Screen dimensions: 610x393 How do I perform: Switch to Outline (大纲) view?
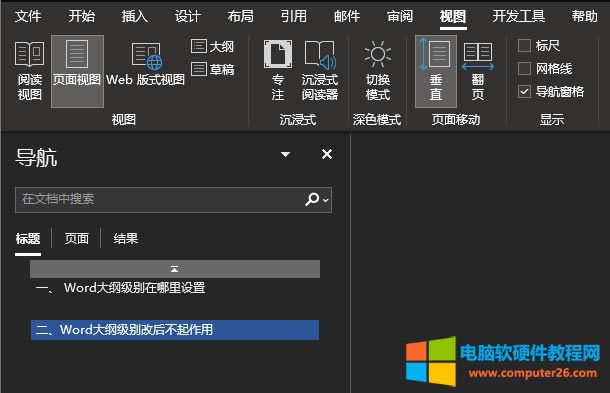(212, 47)
